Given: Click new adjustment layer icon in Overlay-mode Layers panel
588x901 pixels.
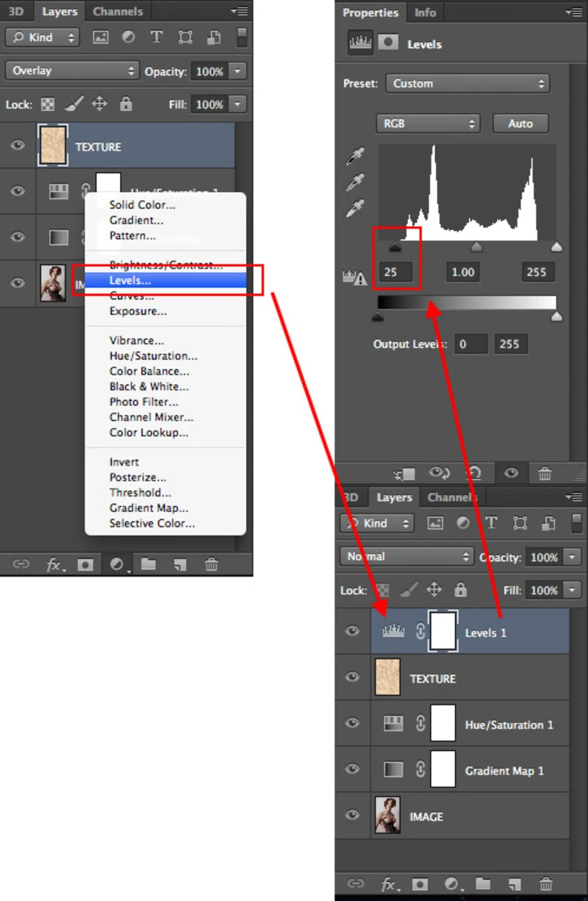Looking at the screenshot, I should tap(118, 564).
